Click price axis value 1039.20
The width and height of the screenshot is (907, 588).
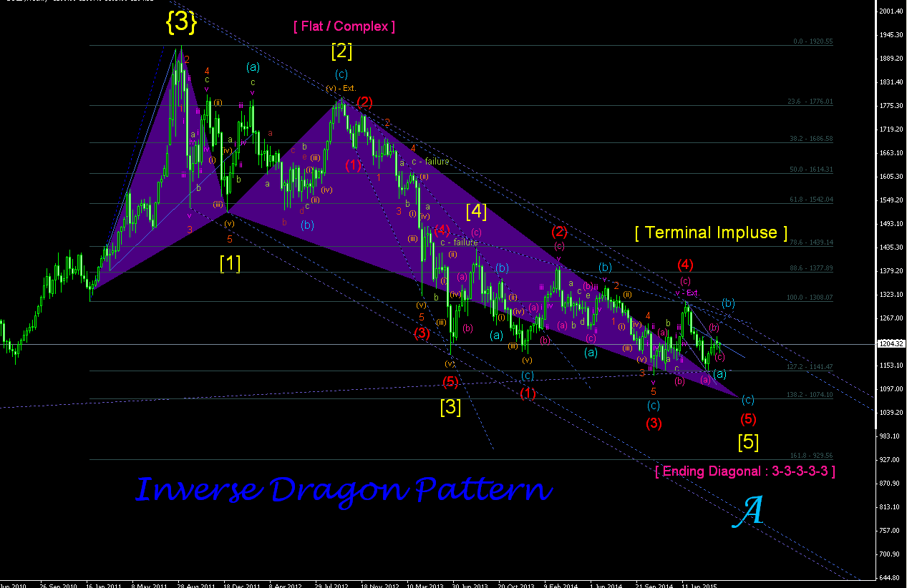click(891, 413)
